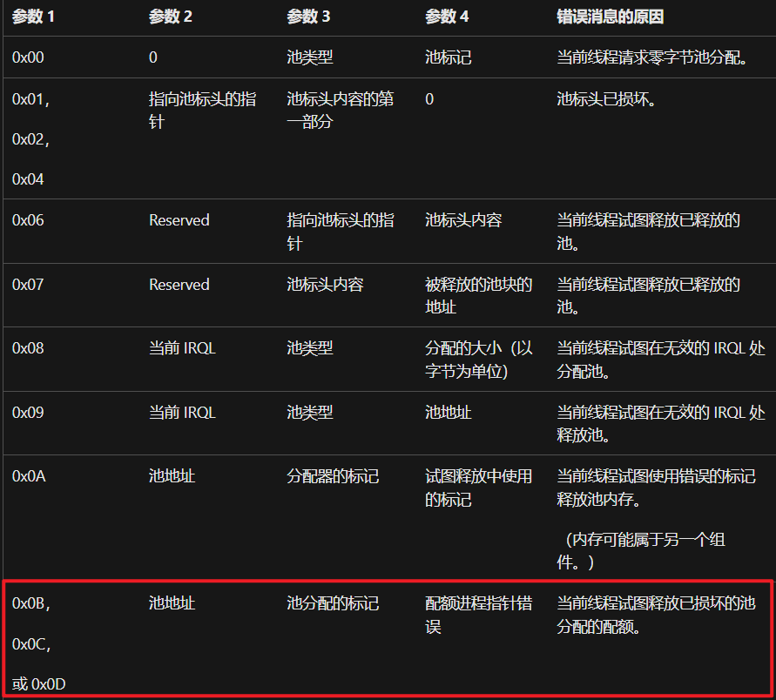Image resolution: width=776 pixels, height=700 pixels.
Task: Click 当前线程试图释放已释放的池 in 0x07 row
Action: (x=648, y=296)
